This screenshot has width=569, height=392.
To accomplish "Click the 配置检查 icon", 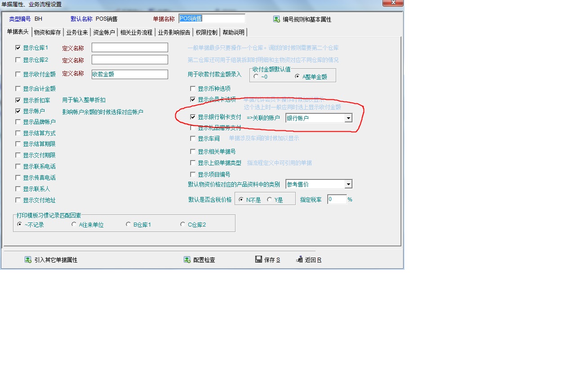I will click(187, 260).
